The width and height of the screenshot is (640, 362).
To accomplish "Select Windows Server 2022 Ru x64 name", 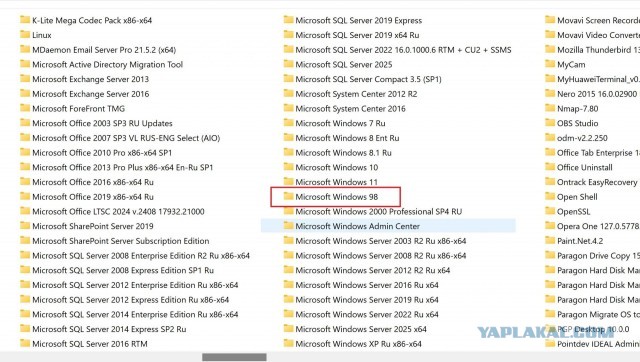I will 367,314.
